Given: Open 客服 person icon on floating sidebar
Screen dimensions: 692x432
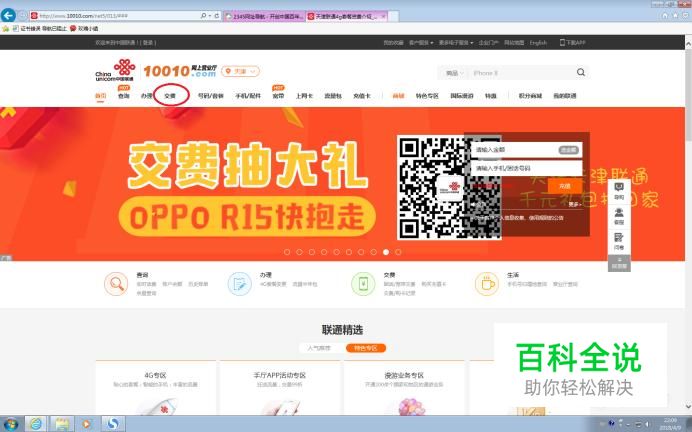Looking at the screenshot, I should (619, 216).
